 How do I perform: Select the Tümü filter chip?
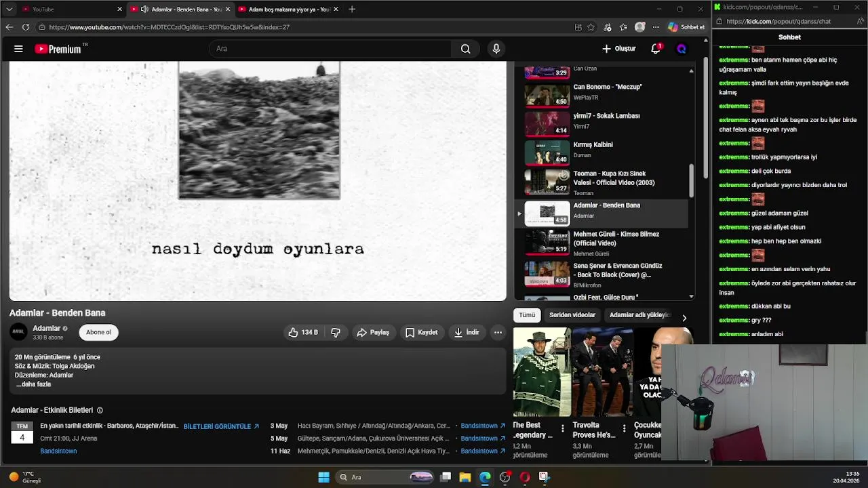pos(527,315)
